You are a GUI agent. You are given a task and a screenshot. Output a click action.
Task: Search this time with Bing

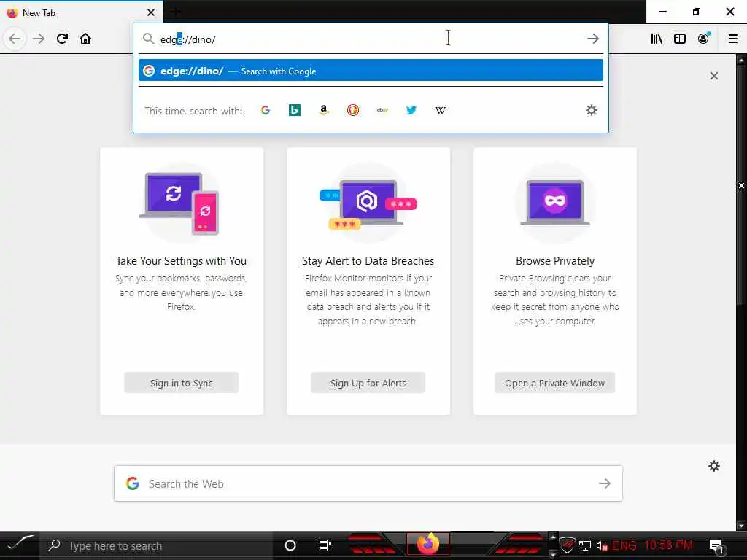pos(295,111)
